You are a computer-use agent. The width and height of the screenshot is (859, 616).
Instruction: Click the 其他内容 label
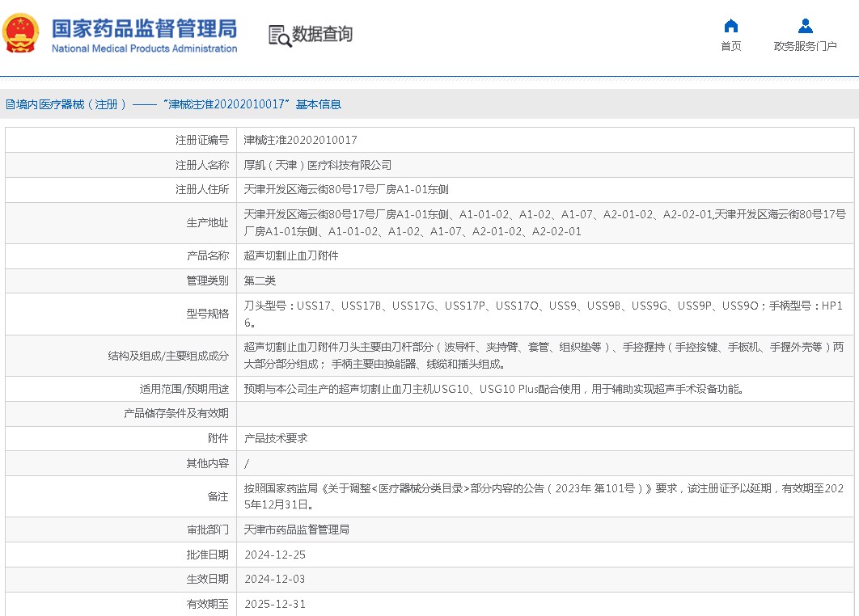click(208, 464)
